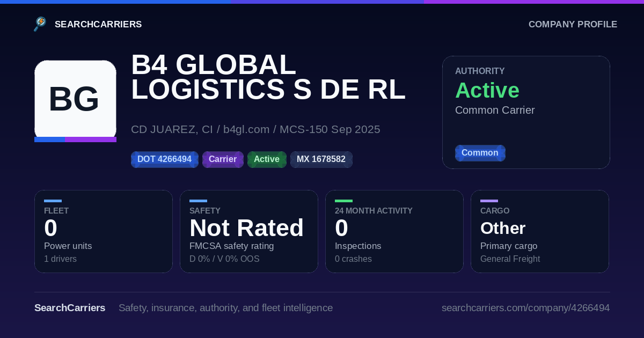Click the 1 drivers text
The width and height of the screenshot is (644, 338).
[x=60, y=259]
